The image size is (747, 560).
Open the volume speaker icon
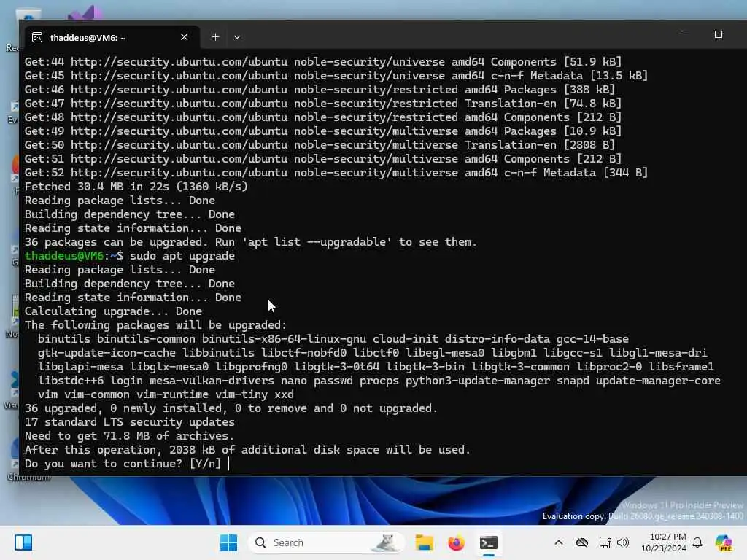(x=623, y=542)
